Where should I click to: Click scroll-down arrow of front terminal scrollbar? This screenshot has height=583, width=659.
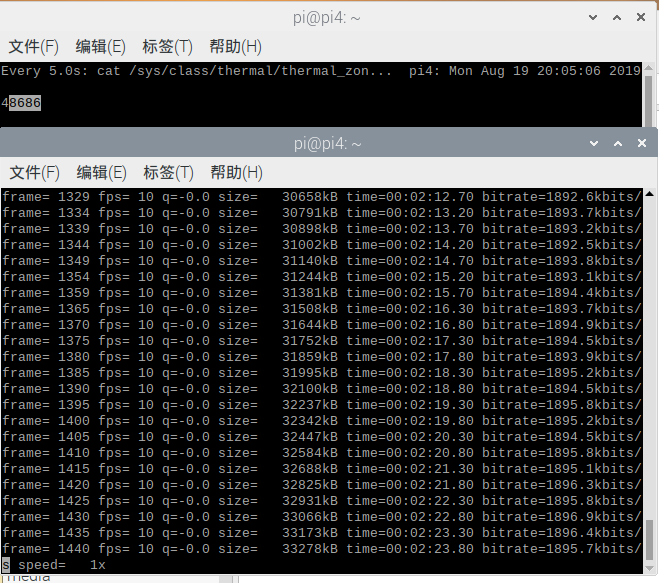(x=649, y=568)
